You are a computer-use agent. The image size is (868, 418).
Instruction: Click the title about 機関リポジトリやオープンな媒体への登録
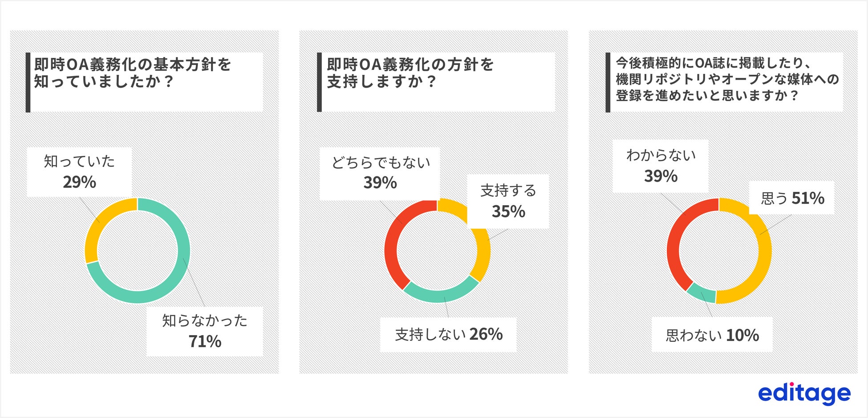[x=727, y=79]
